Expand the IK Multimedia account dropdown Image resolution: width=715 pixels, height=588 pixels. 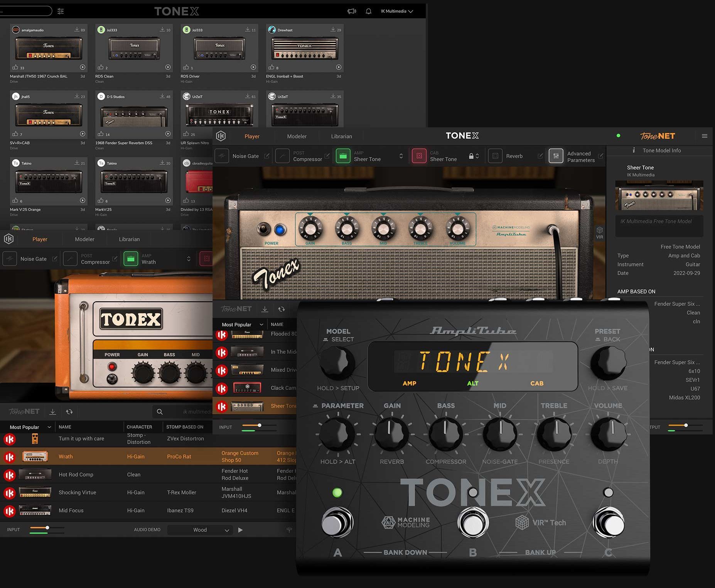click(397, 11)
